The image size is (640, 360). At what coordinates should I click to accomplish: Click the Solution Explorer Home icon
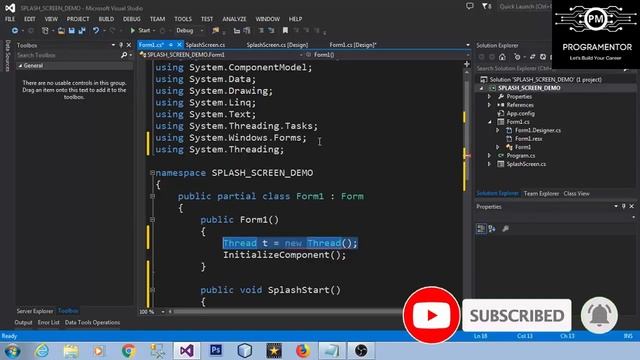pyautogui.click(x=502, y=57)
